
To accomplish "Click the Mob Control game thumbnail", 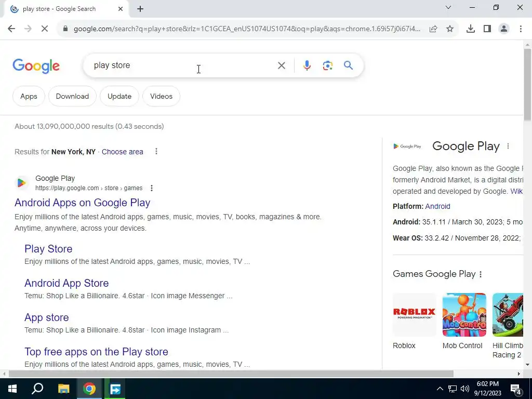I will pos(464,315).
